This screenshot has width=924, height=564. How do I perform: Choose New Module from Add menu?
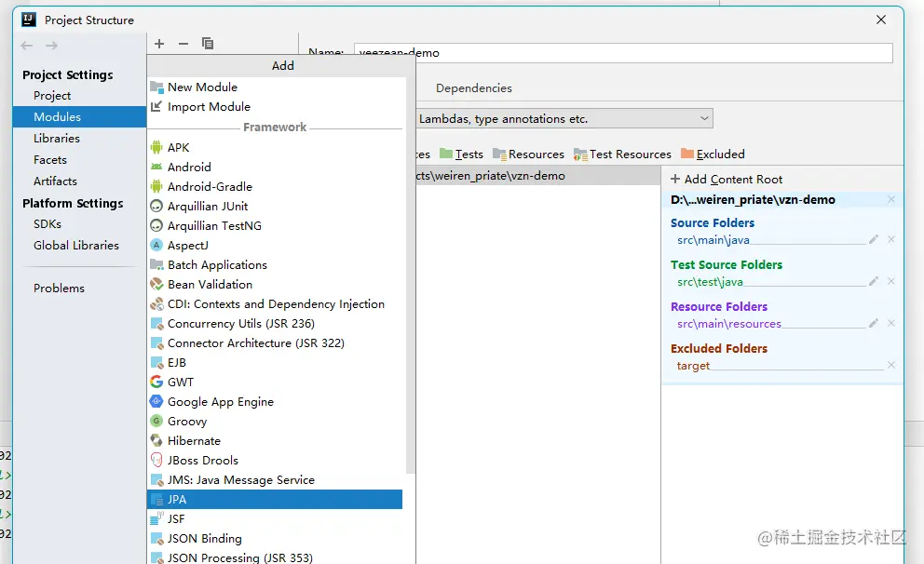click(275, 87)
